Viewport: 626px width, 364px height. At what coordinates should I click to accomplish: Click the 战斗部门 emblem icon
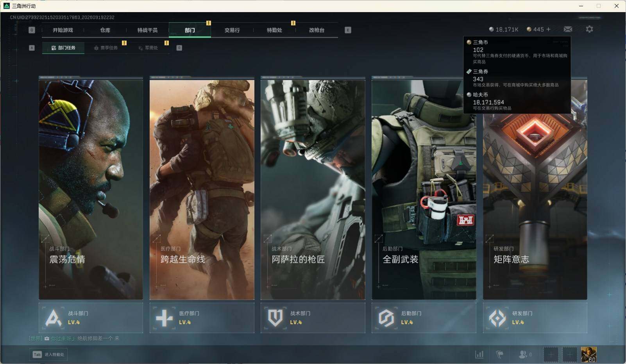54,318
